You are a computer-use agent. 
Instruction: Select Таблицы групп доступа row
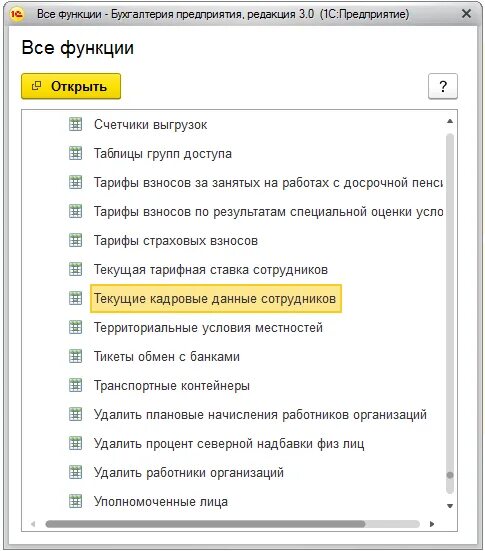(163, 154)
